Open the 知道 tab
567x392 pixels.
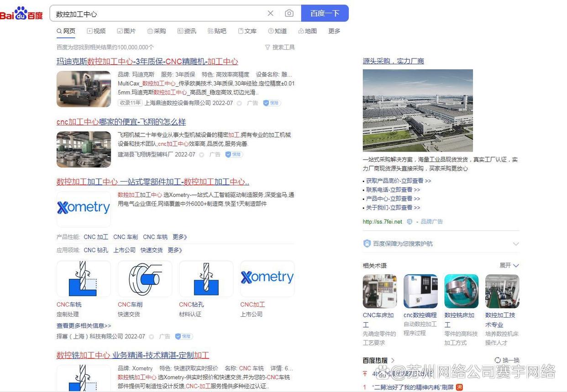(x=278, y=31)
